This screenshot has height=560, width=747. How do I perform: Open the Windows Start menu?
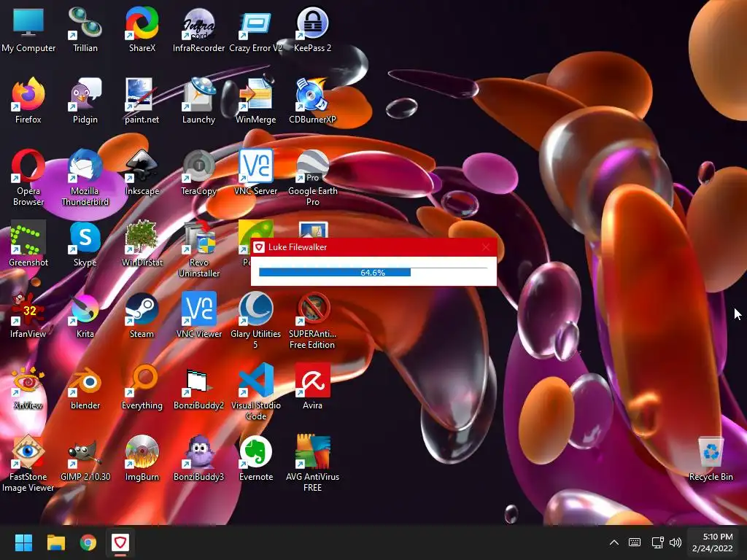tap(23, 542)
